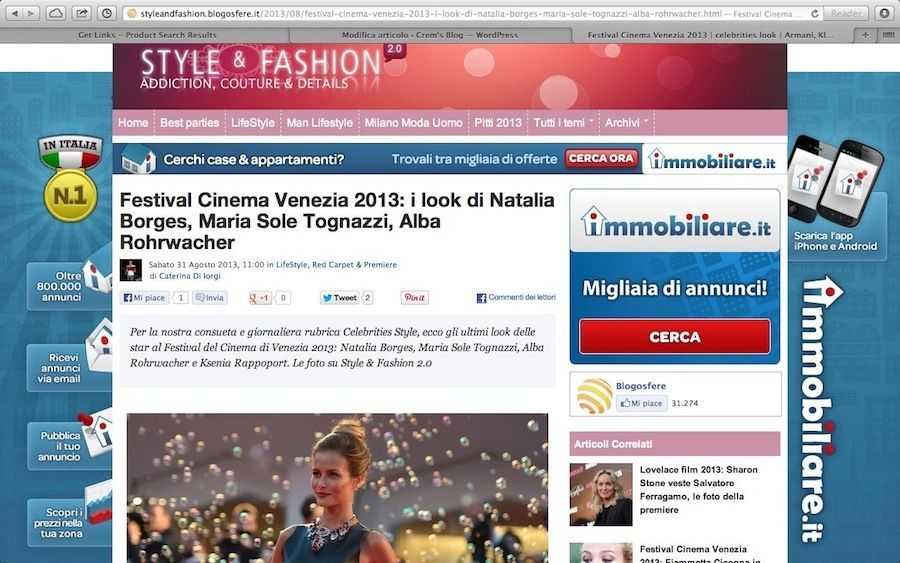Open author link Caterina Di Iorgi
The width and height of the screenshot is (900, 563).
(x=189, y=276)
